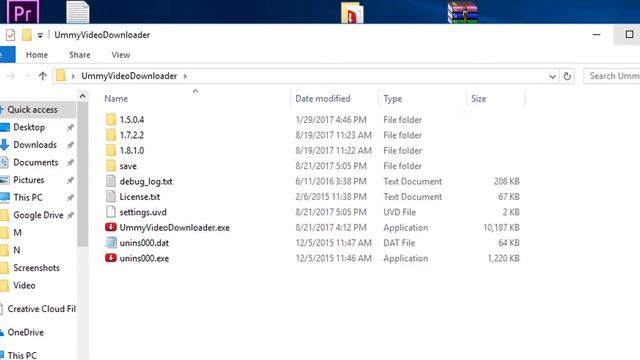Open Pictures in navigation pane

click(29, 180)
